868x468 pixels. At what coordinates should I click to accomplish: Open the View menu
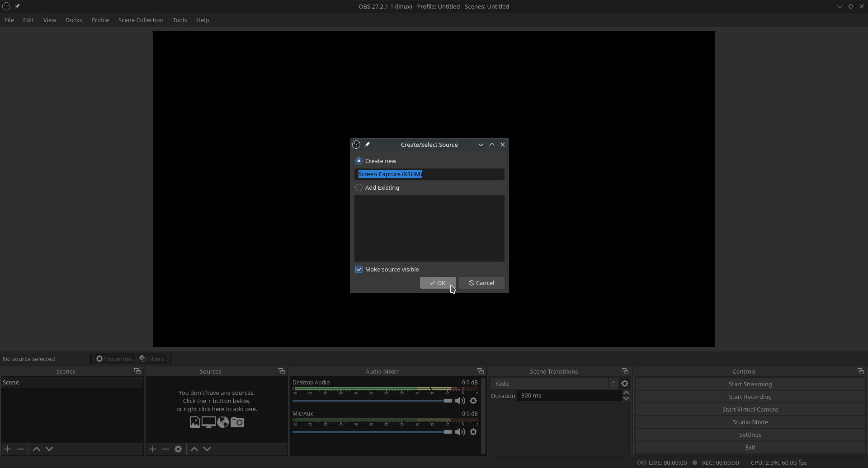click(50, 20)
